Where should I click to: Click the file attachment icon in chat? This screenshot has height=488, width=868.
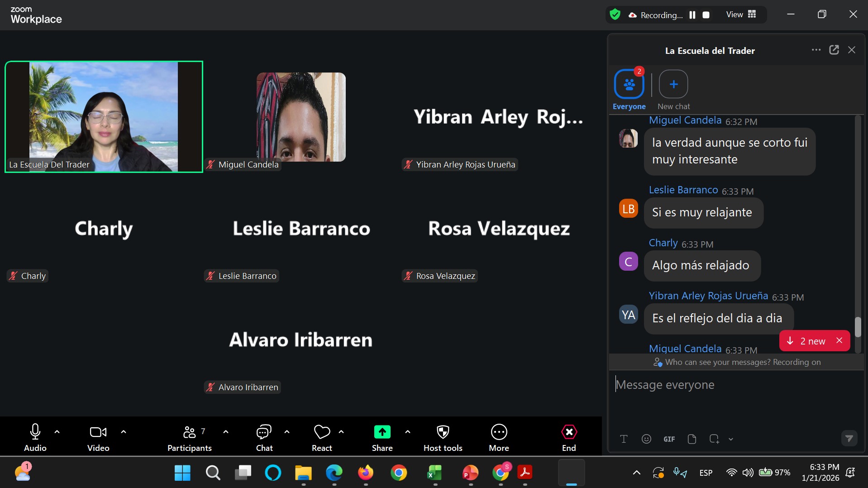coord(692,439)
